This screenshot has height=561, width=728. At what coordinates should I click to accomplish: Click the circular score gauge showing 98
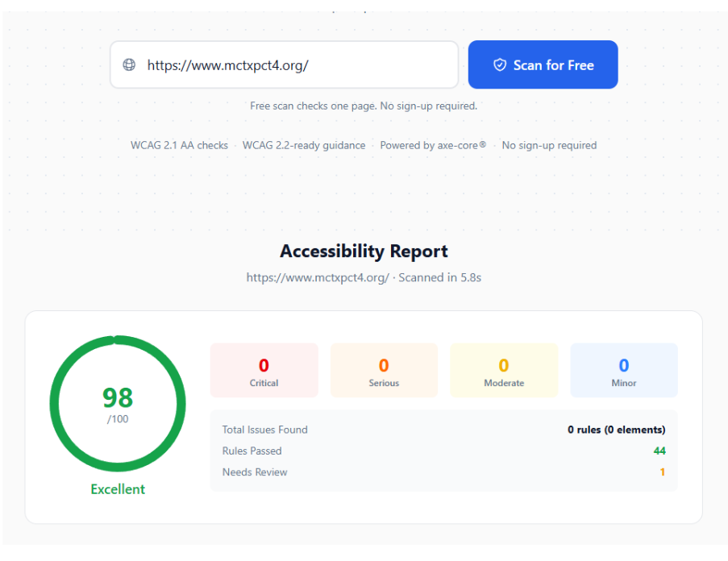[x=118, y=403]
